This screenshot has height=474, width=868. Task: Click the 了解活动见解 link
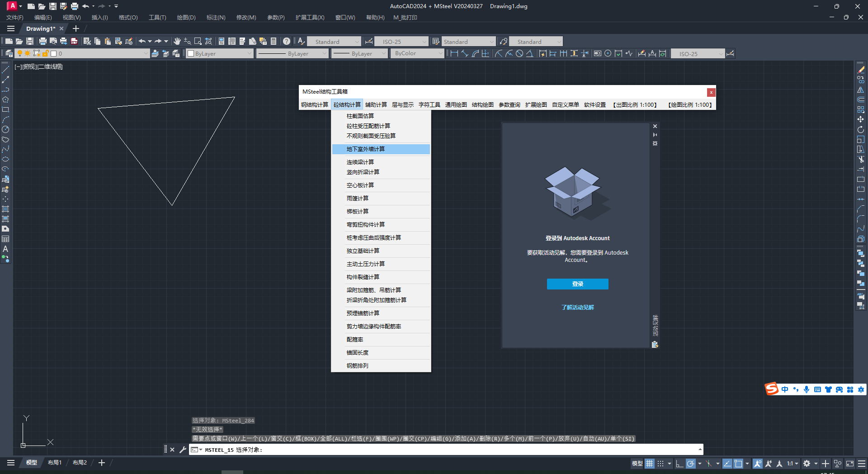click(x=577, y=307)
